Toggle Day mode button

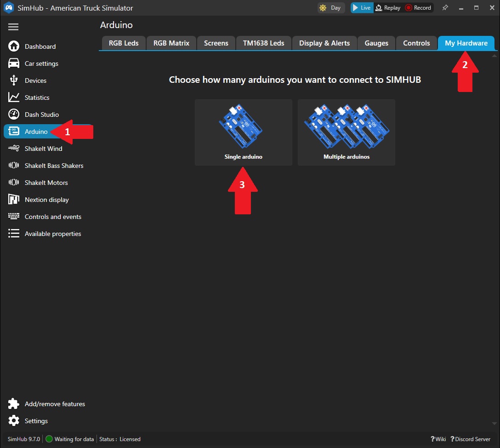coord(331,8)
